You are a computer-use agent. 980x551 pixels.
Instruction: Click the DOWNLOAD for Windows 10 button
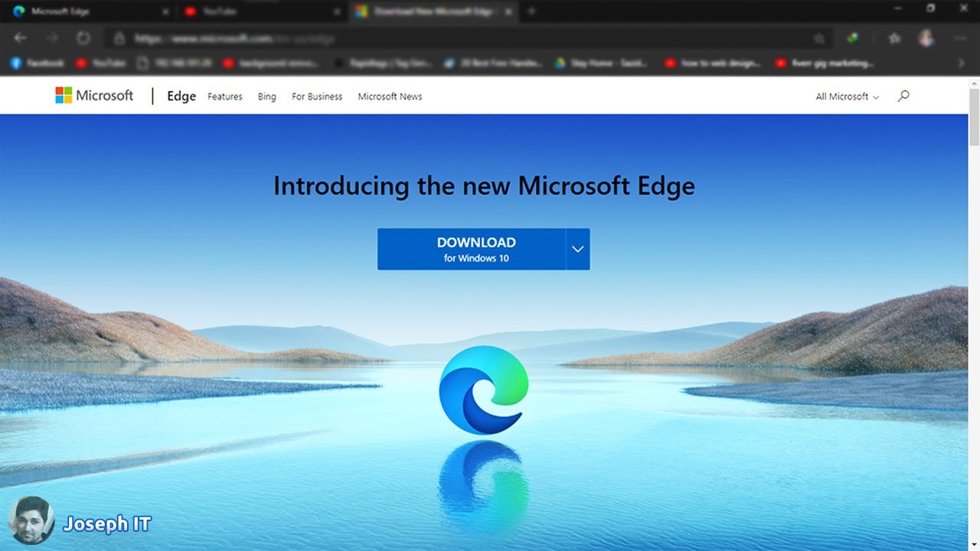point(472,249)
